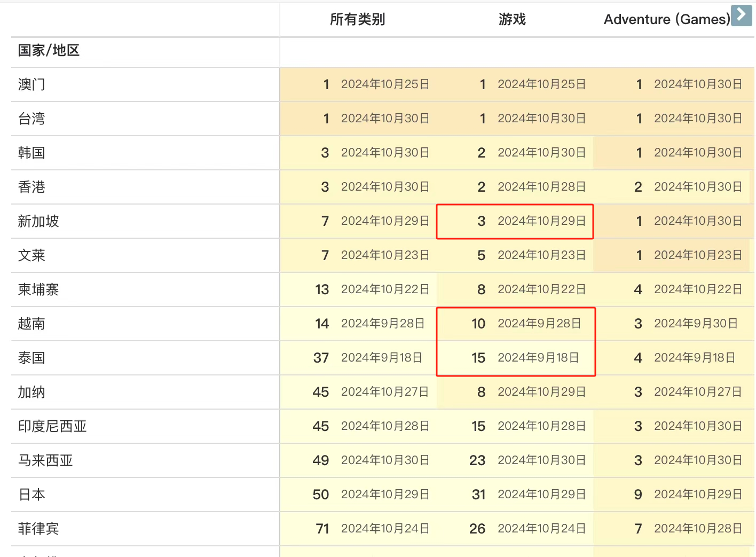Click 新加坡 games rank 3 cell
Screen dimensions: 756x557
coord(515,221)
